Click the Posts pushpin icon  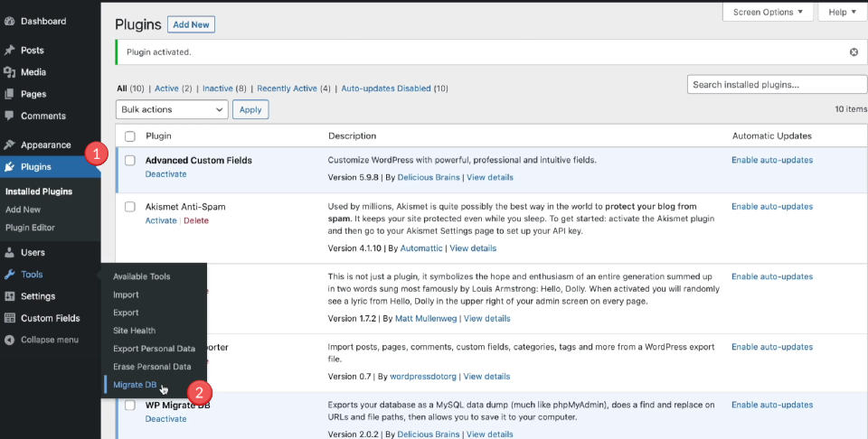pyautogui.click(x=9, y=51)
